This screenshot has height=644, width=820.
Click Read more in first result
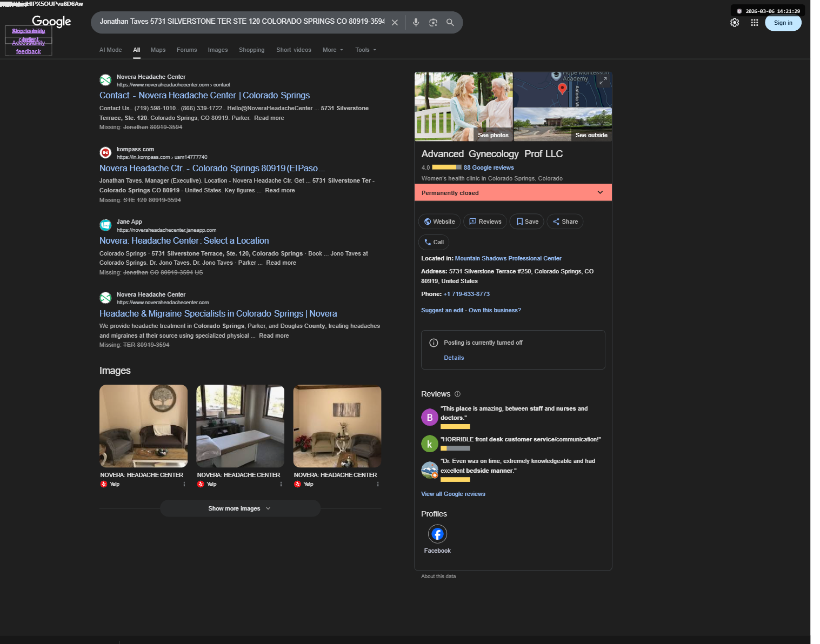[269, 118]
